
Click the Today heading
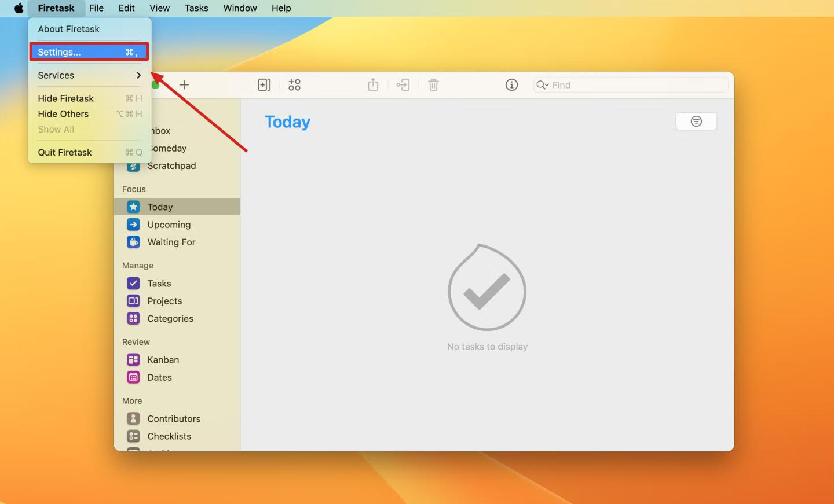pyautogui.click(x=287, y=122)
